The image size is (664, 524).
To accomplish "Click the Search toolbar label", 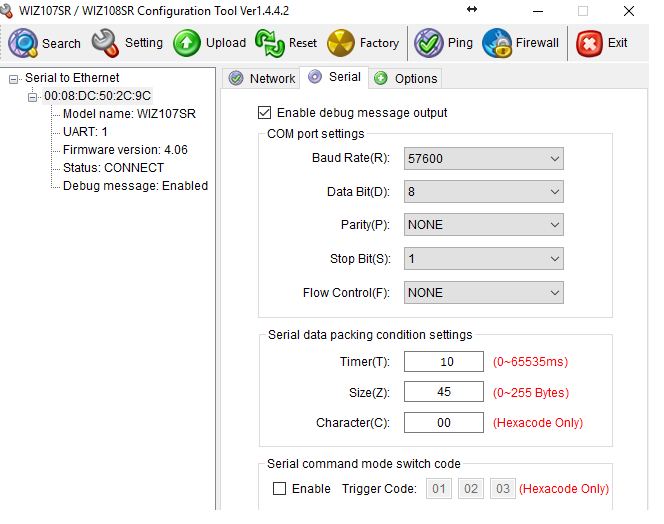I will [x=61, y=44].
